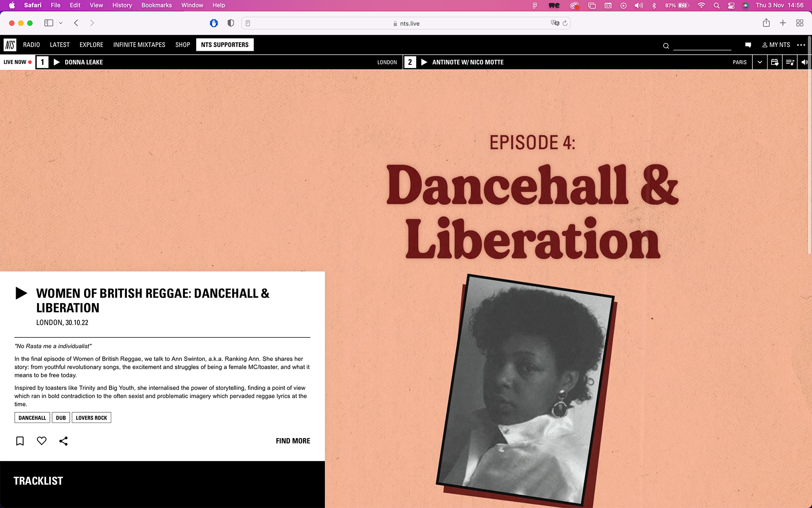Open the NTS three-dots more menu
Image resolution: width=812 pixels, height=508 pixels.
click(801, 45)
